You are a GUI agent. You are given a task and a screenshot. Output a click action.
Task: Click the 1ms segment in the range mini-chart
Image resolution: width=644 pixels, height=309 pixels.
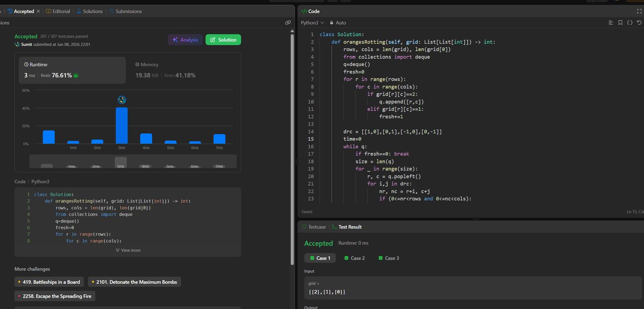[x=71, y=167]
